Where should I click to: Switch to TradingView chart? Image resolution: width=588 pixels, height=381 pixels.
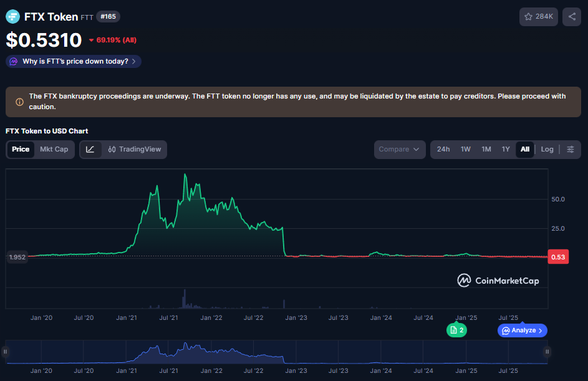(x=134, y=150)
